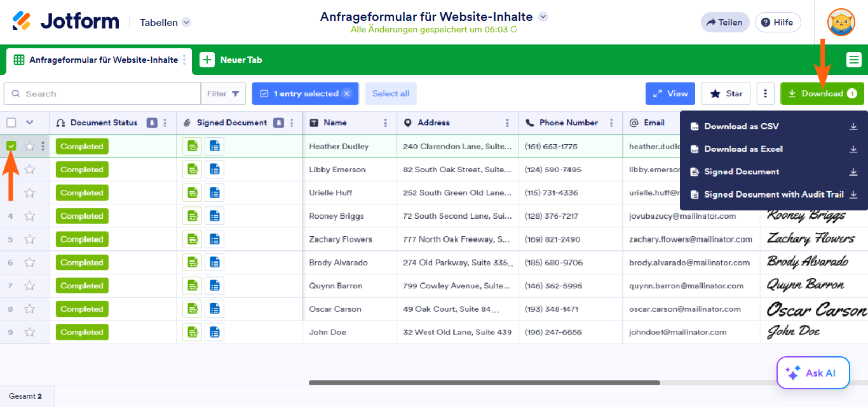Click the user avatar profile picture
Screen dimensions: 868x407
[841, 22]
